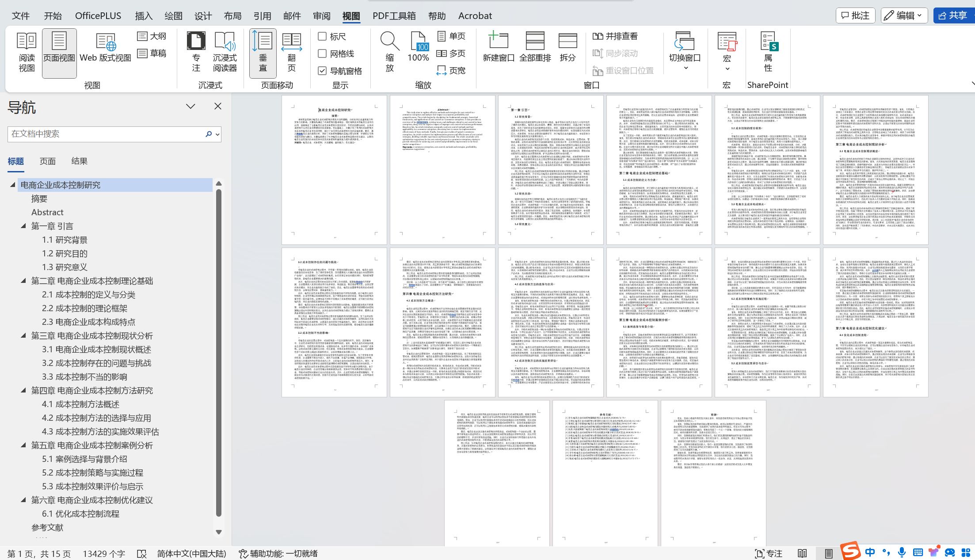Split the document window (拆分)

[567, 48]
